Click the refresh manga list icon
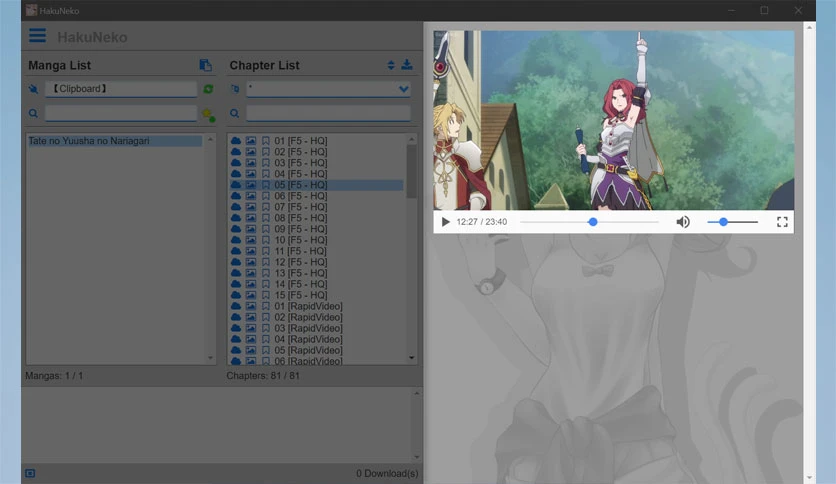This screenshot has height=484, width=836. pyautogui.click(x=208, y=89)
